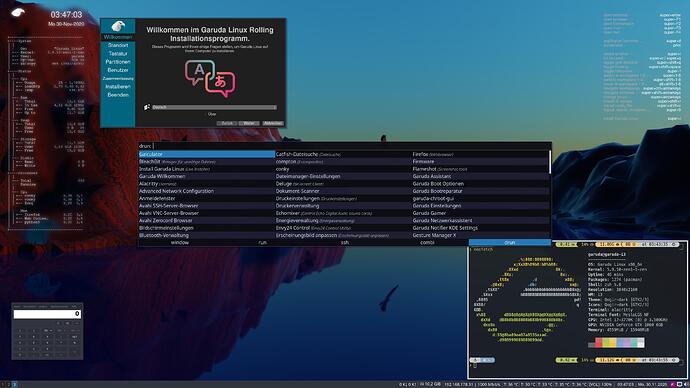Open the Deutsch language dropdown
690x388 pixels.
214,107
